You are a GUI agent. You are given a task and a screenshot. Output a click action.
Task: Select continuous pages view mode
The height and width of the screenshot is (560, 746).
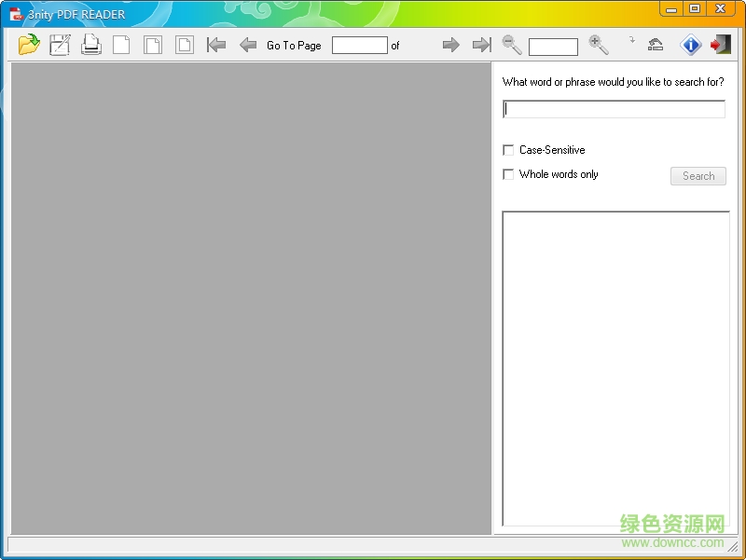(184, 44)
